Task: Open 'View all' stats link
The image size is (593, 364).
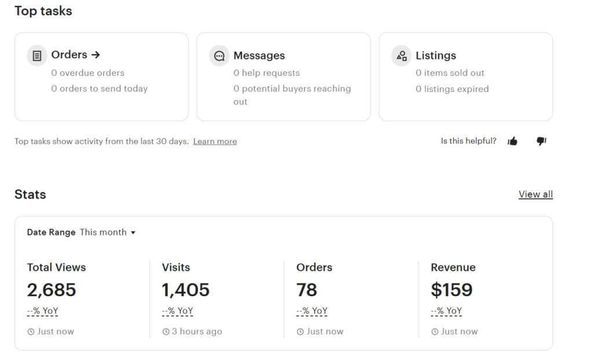Action: [535, 194]
